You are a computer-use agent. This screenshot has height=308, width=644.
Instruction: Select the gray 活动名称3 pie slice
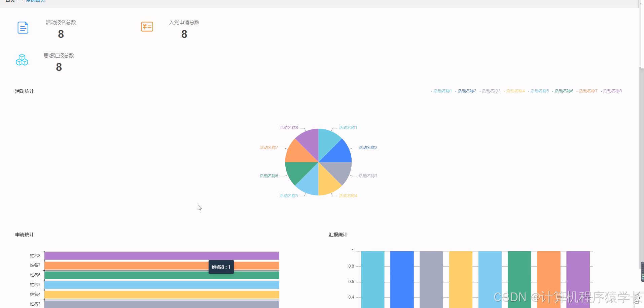point(339,171)
